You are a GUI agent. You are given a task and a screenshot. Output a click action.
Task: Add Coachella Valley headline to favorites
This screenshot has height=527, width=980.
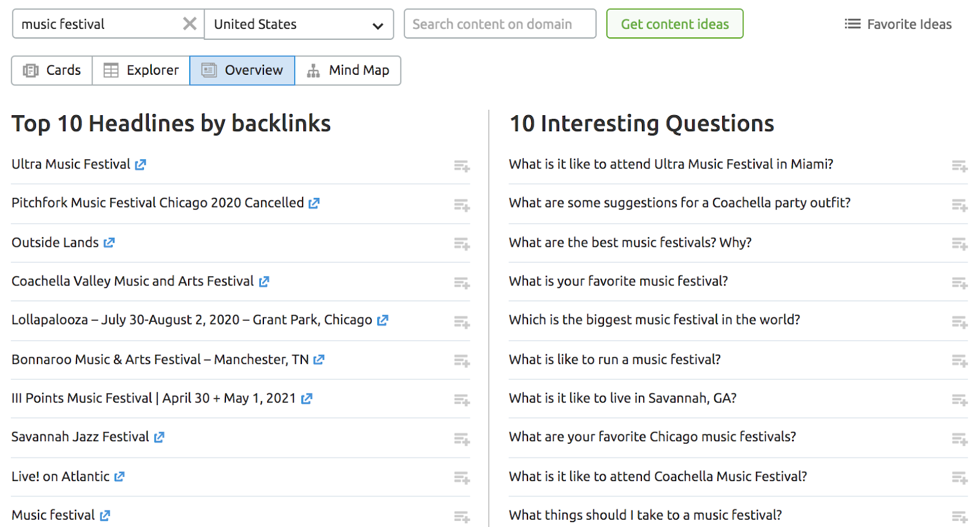tap(462, 283)
